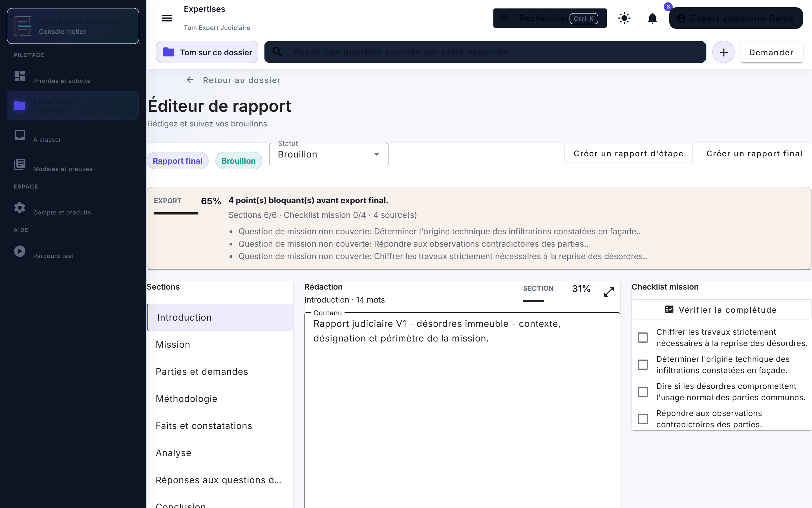The image size is (812, 508).
Task: Open the Rechercher Ctrl K search box
Action: (550, 18)
